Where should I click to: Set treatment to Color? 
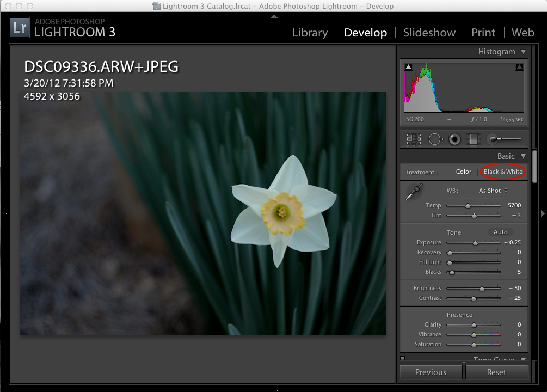pyautogui.click(x=464, y=171)
